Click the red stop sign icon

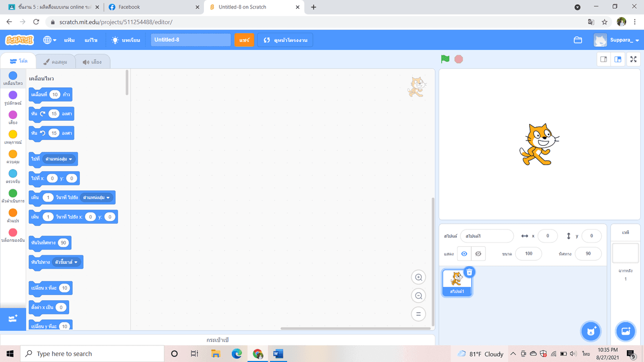pos(458,59)
